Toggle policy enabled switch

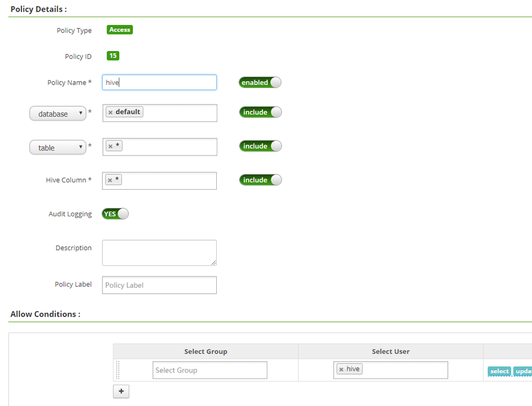[x=260, y=83]
